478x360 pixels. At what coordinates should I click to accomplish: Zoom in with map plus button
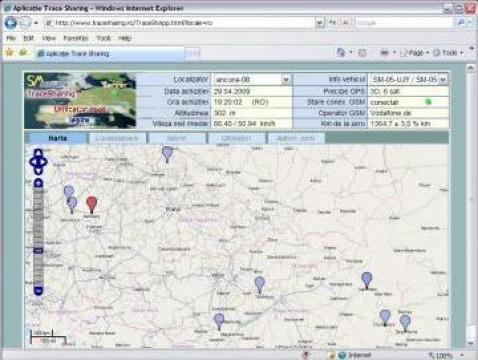38,183
